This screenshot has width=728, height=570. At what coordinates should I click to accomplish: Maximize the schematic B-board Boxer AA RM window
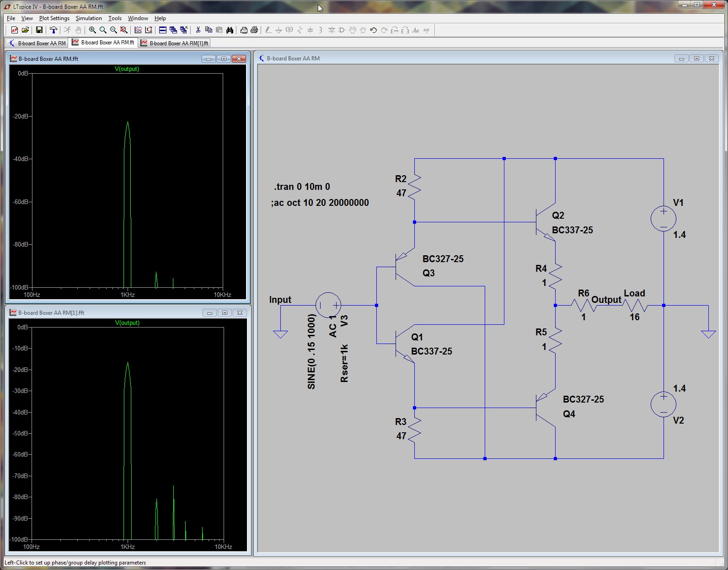click(696, 58)
